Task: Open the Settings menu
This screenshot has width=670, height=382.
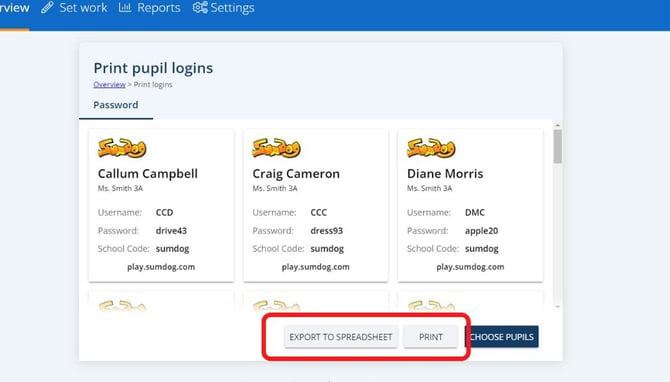Action: click(223, 8)
